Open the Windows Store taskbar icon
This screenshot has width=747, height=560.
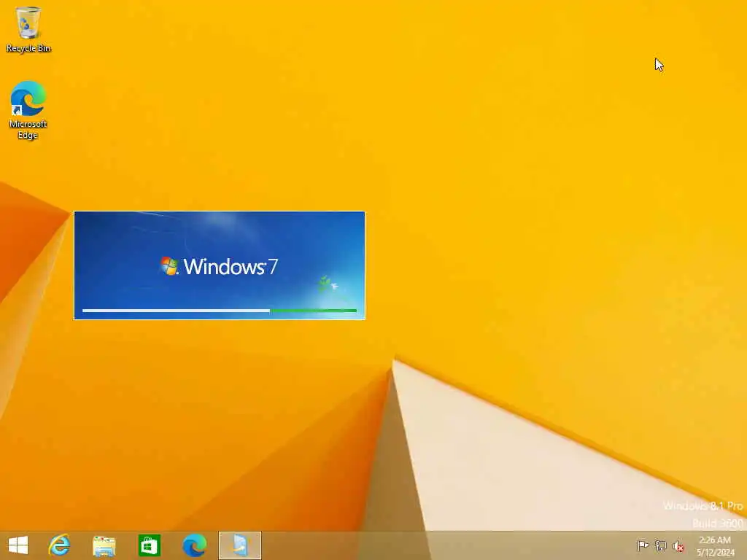[x=149, y=545]
